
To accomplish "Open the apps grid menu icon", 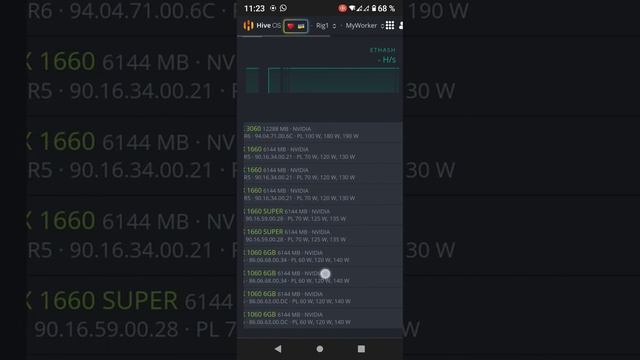I will pos(390,26).
